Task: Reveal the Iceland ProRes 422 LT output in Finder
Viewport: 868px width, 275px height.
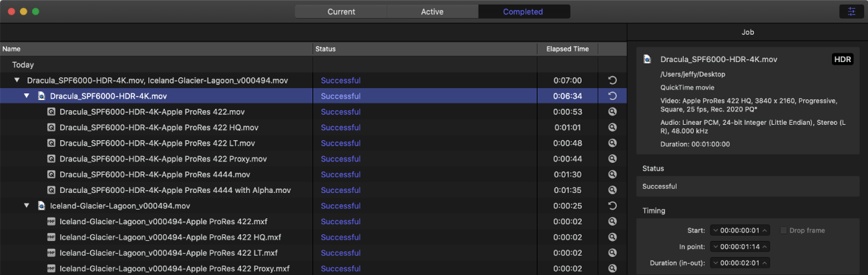Action: pyautogui.click(x=612, y=253)
